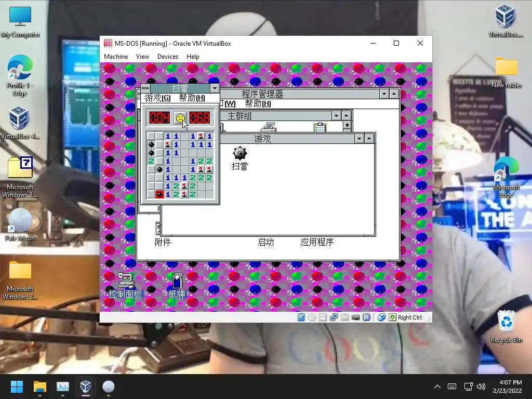Screen dimensions: 532x399
Task: Open Microsoft Edge desktop shortcut
Action: click(x=506, y=177)
